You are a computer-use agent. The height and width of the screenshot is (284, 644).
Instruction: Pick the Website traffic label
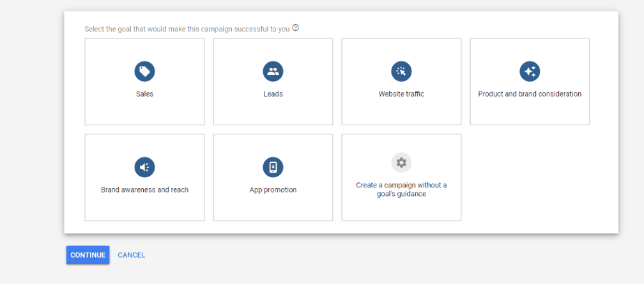click(x=401, y=94)
